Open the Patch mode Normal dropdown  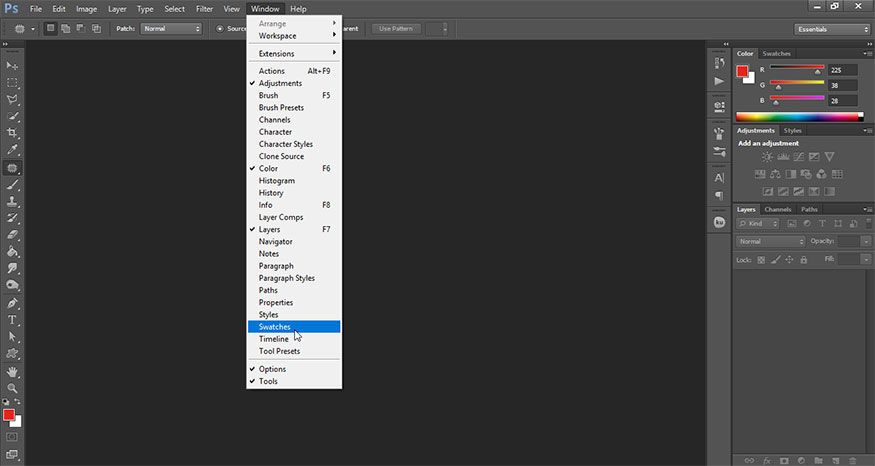click(171, 29)
